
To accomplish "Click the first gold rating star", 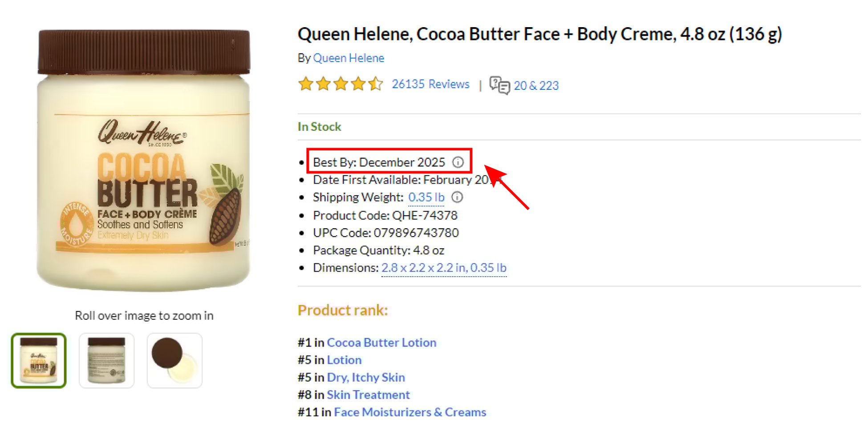I will tap(306, 84).
